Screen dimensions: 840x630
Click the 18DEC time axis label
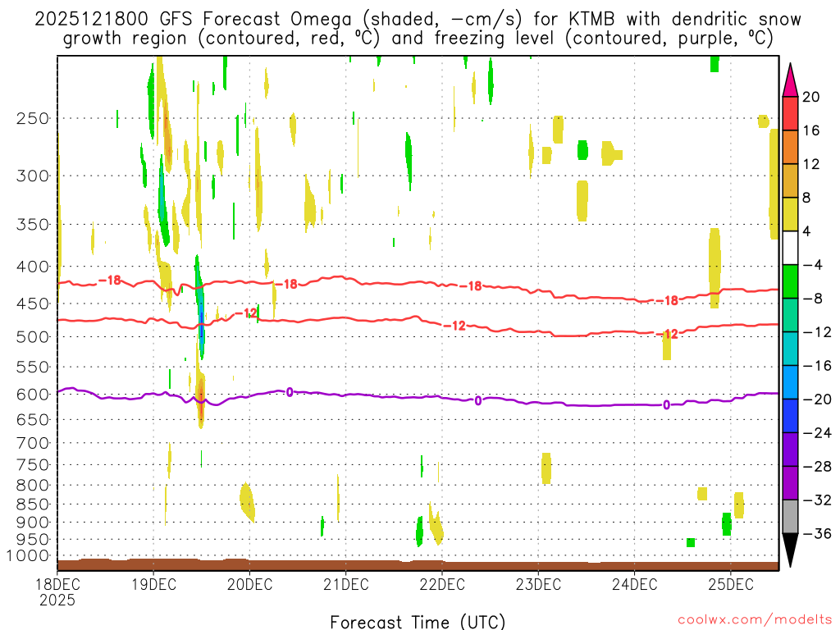pos(57,584)
